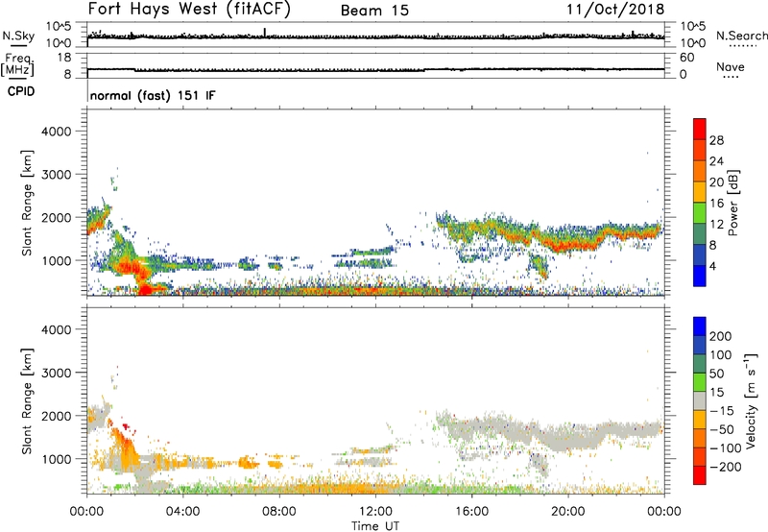Click the '04:00' time tick label
The height and width of the screenshot is (532, 768).
pos(182,512)
